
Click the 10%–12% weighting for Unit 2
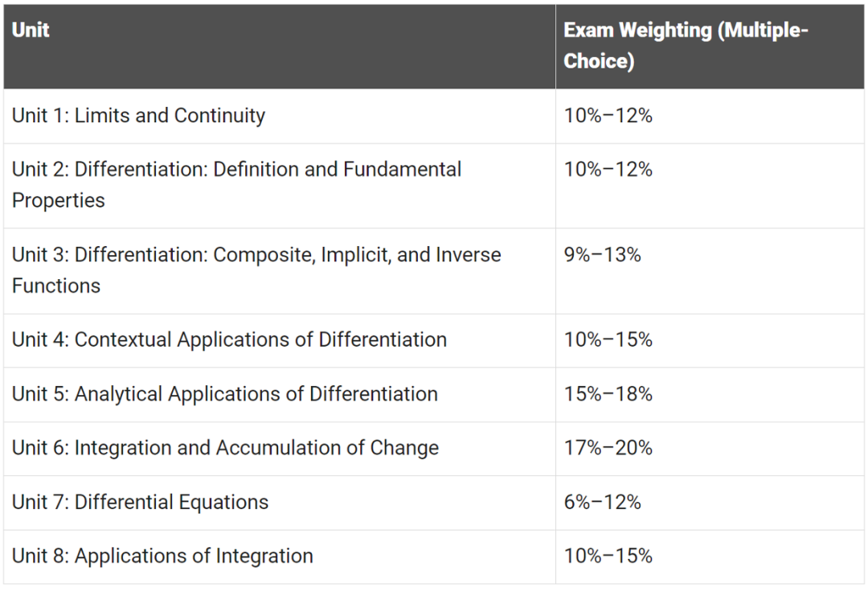[x=608, y=170]
